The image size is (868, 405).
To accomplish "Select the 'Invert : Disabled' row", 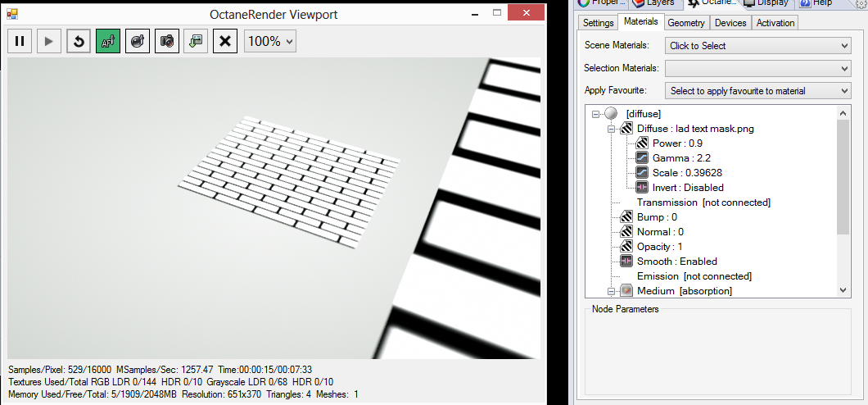I will pos(688,188).
